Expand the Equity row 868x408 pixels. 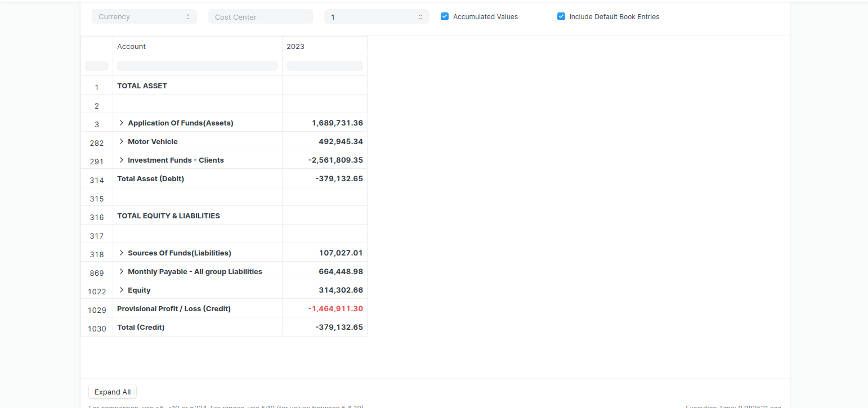(x=122, y=289)
